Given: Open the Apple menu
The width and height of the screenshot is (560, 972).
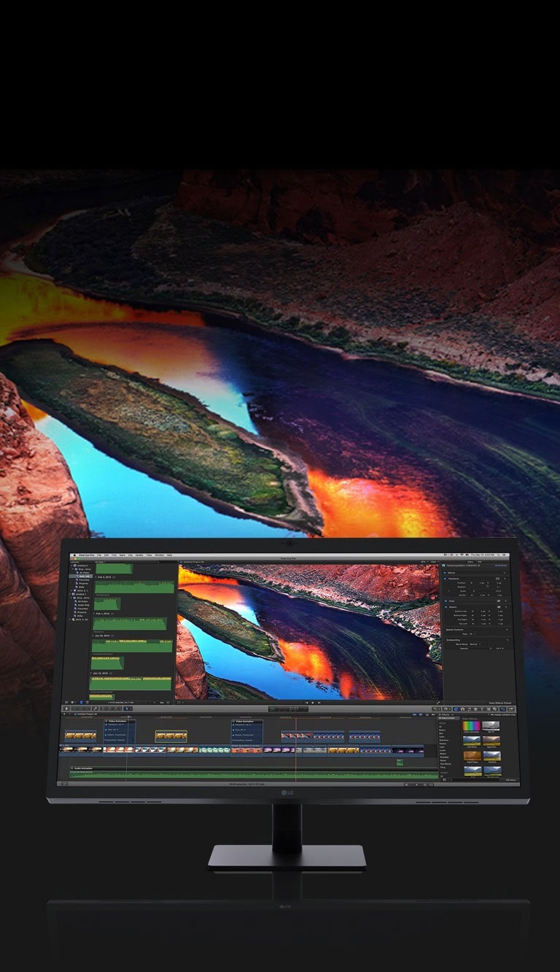Looking at the screenshot, I should click(74, 555).
